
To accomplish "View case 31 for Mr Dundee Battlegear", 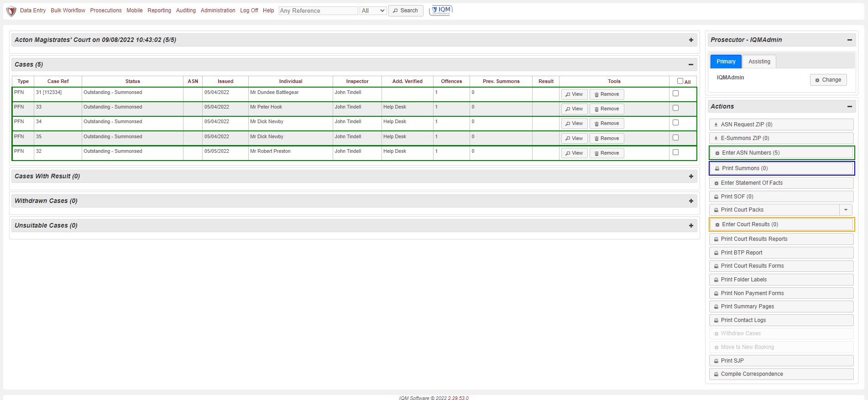I will [x=574, y=94].
